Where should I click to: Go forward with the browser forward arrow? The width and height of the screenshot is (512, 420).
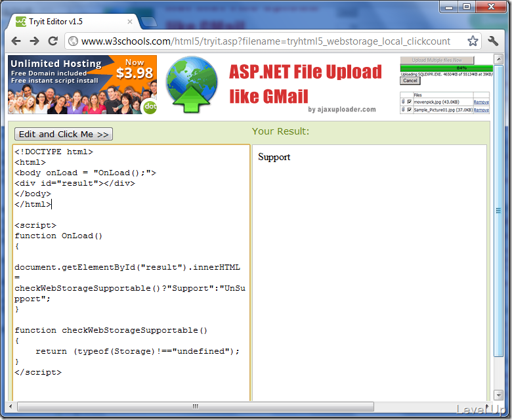click(34, 41)
